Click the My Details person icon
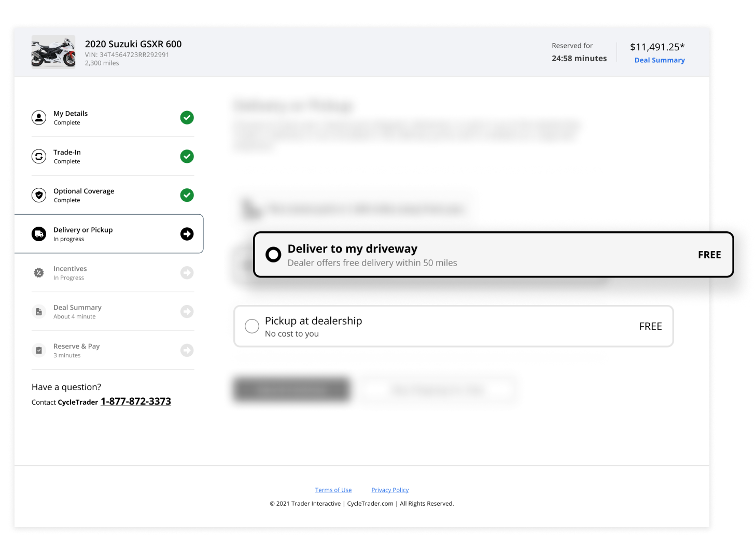Image resolution: width=756 pixels, height=554 pixels. (x=39, y=118)
